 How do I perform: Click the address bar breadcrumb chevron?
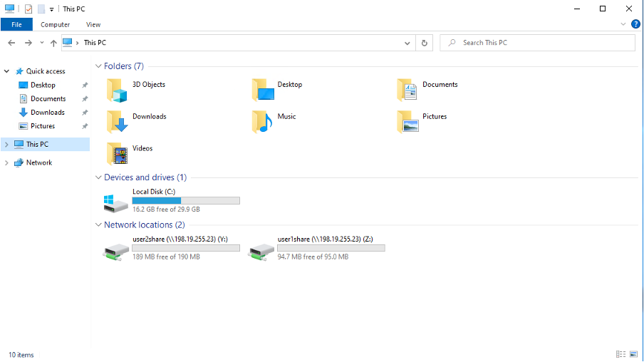click(x=77, y=43)
